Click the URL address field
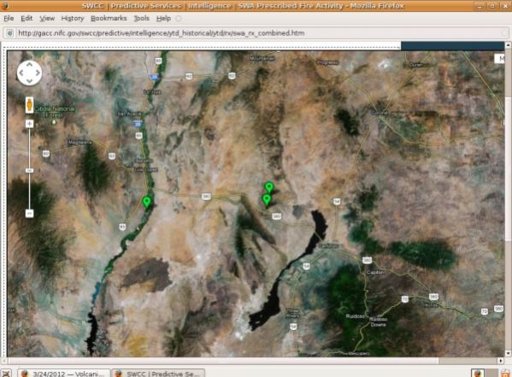The image size is (512, 377). pyautogui.click(x=256, y=33)
